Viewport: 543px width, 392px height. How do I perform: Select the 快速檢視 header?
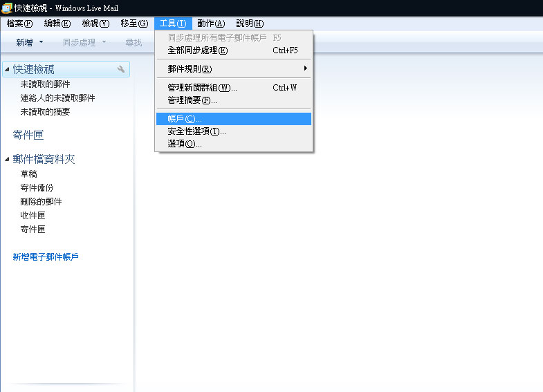pyautogui.click(x=66, y=69)
